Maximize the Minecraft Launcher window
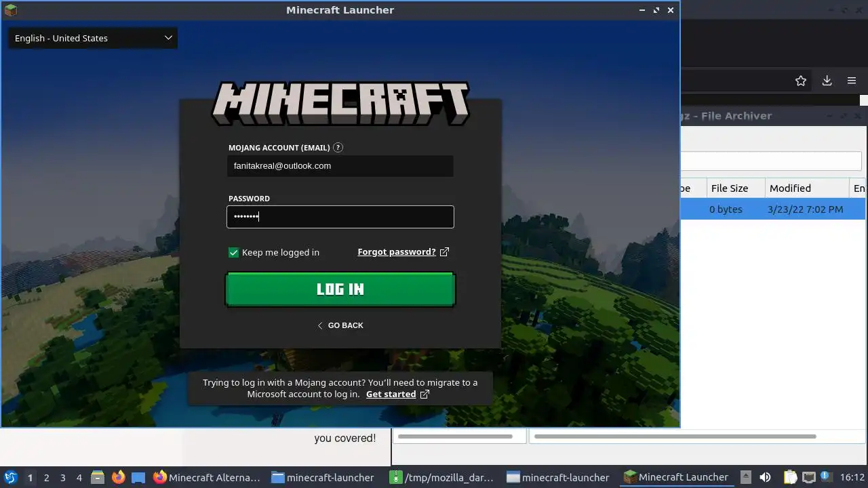Screen dimensions: 868x488 tap(656, 10)
